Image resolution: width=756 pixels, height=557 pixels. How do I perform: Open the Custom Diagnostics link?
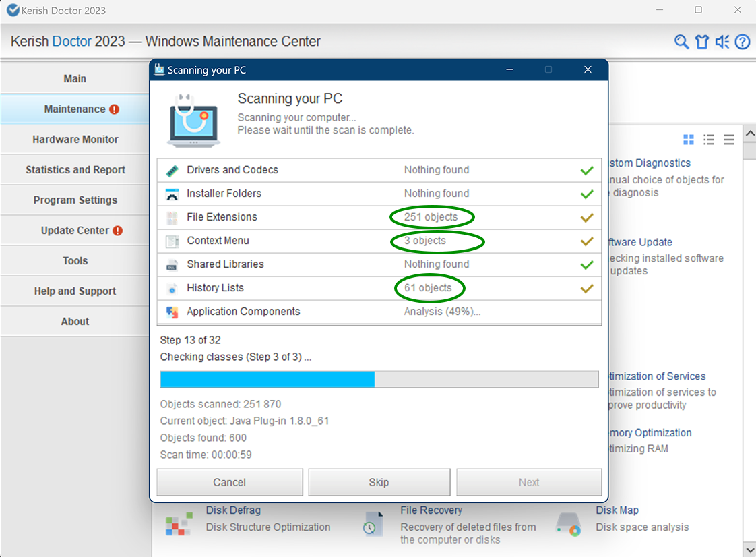pyautogui.click(x=650, y=163)
